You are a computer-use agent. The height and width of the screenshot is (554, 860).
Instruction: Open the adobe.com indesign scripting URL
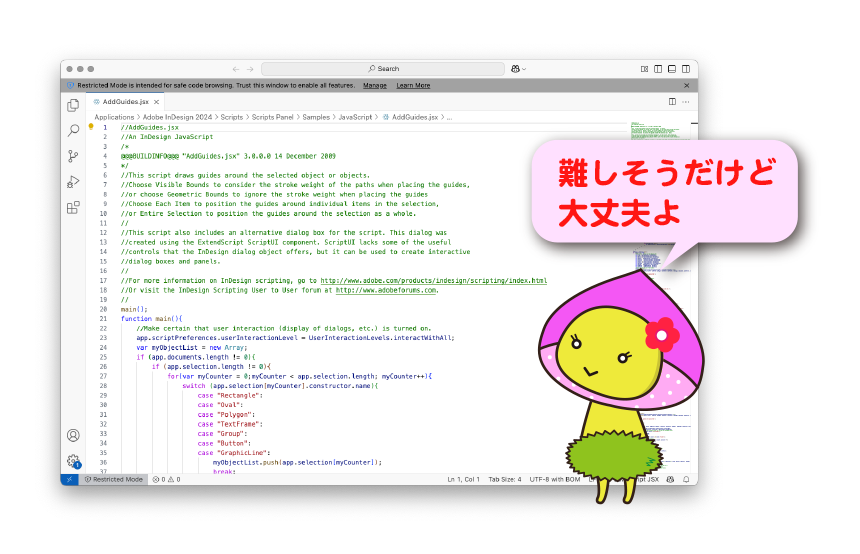433,281
